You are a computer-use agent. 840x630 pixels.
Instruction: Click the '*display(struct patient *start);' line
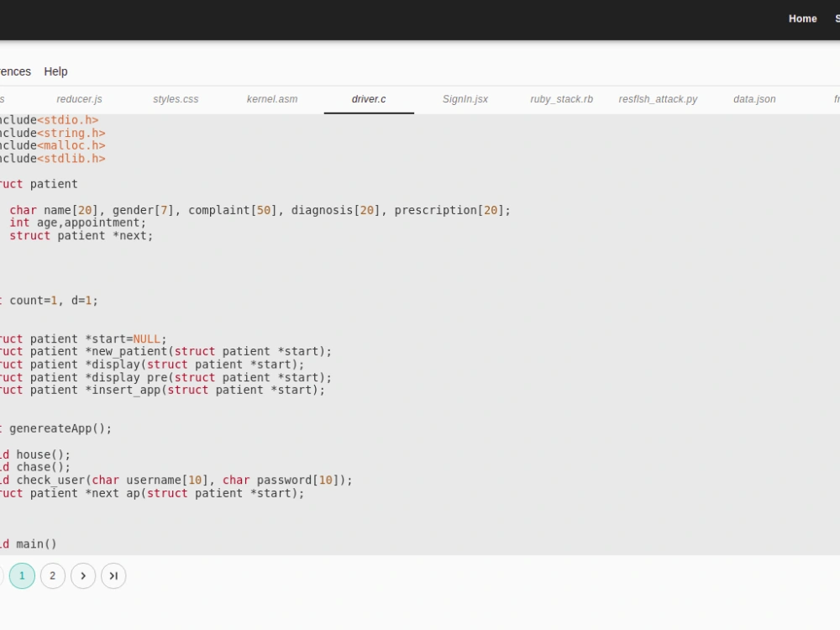(152, 365)
